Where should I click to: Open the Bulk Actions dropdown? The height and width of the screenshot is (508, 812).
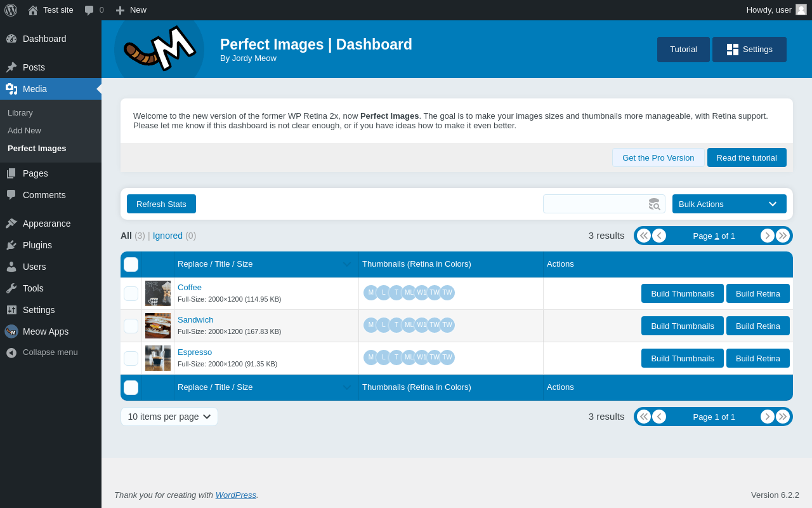click(x=730, y=204)
